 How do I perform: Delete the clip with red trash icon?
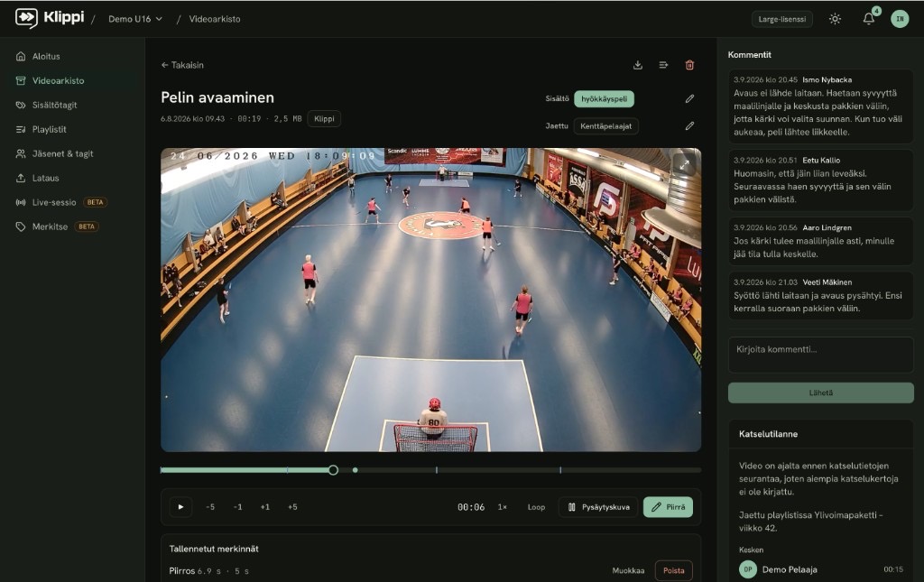coord(689,65)
